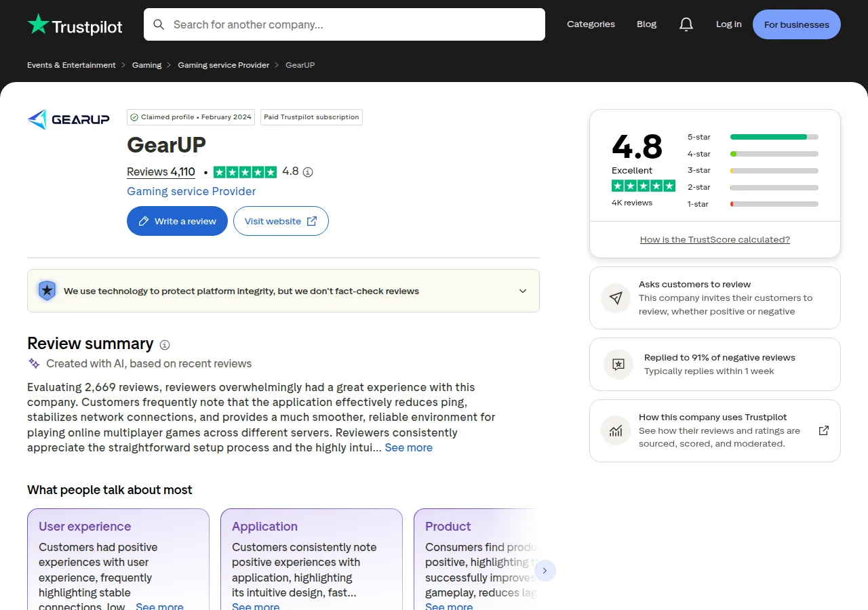This screenshot has height=610, width=868.
Task: Click the User experience topic heading
Action: [x=85, y=527]
